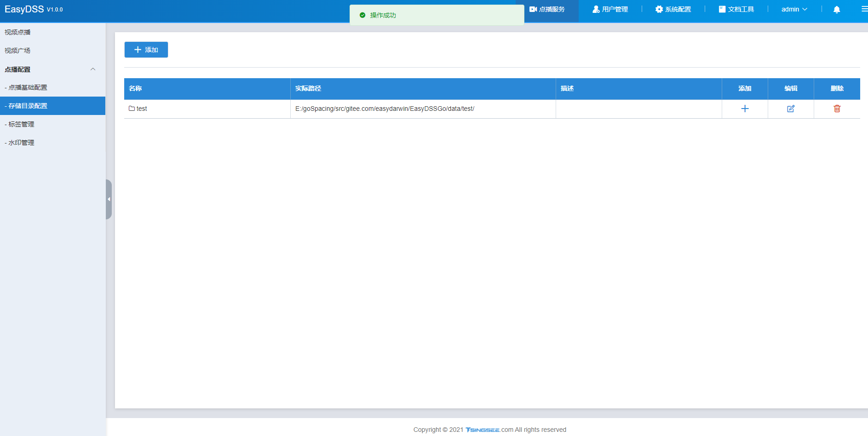Click the 操作成功 success notification
This screenshot has width=868, height=436.
point(437,15)
